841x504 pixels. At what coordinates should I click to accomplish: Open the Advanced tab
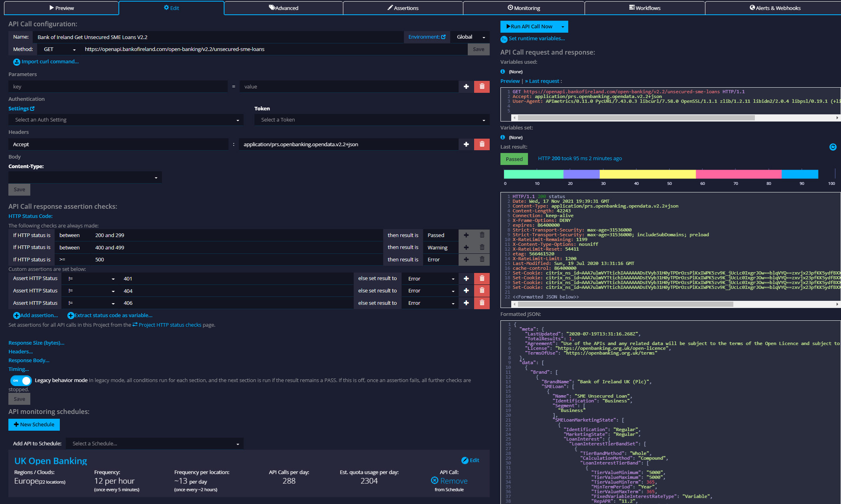click(x=284, y=8)
